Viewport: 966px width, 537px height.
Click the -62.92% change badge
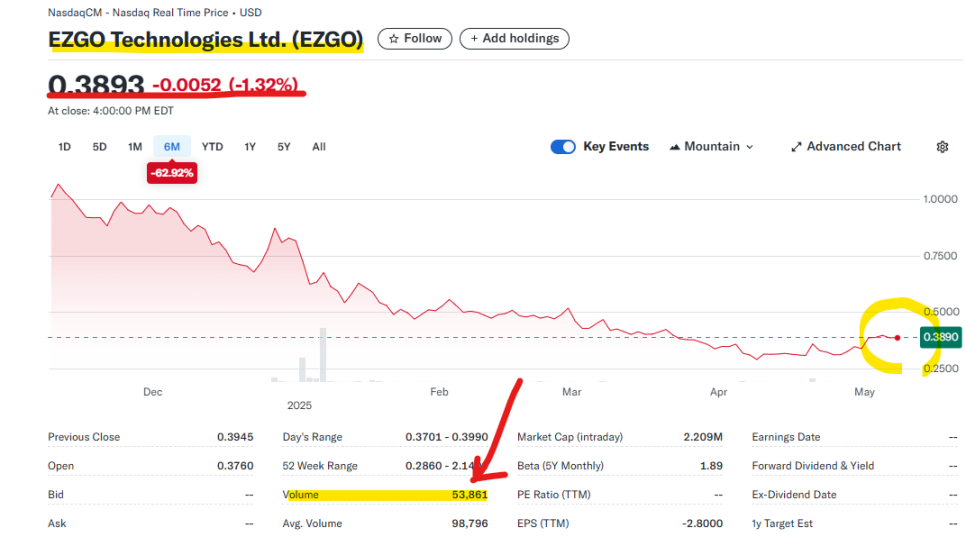tap(172, 173)
